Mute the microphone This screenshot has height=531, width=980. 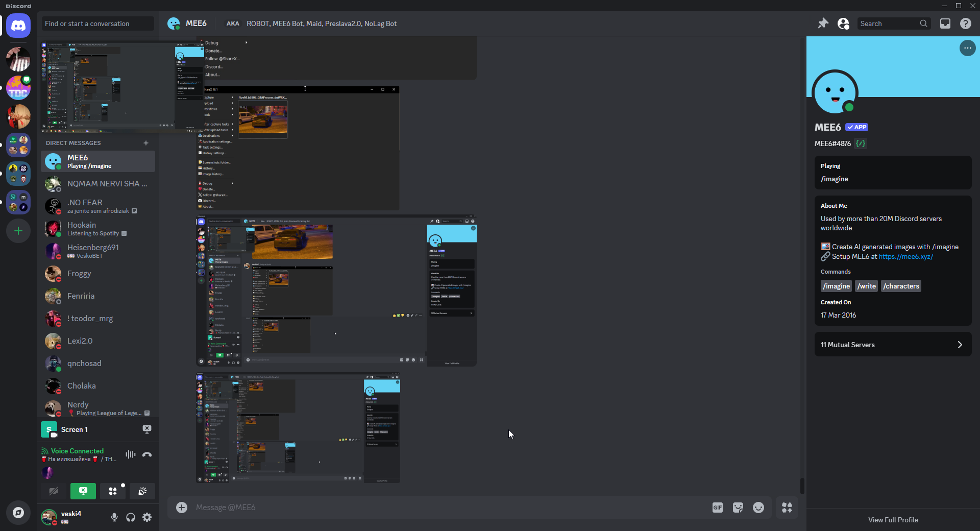114,517
